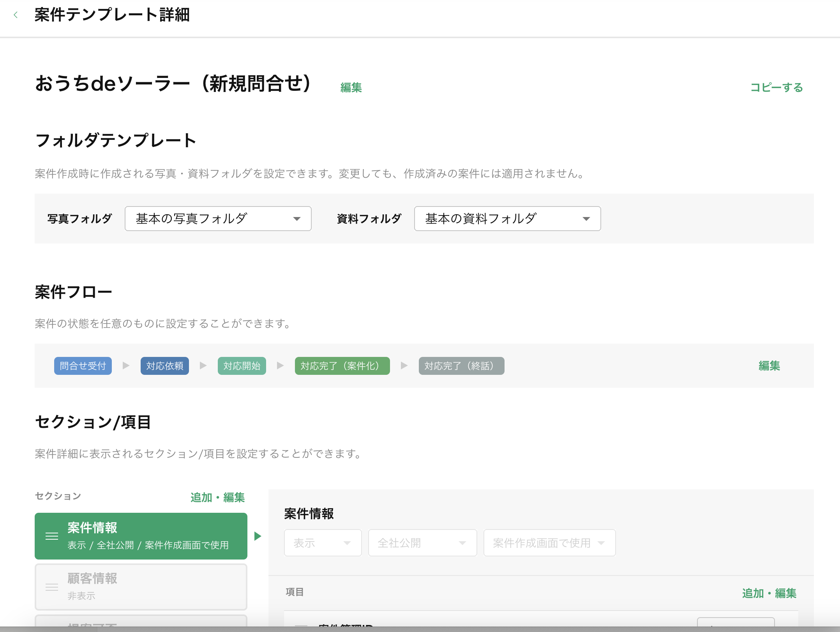Viewport: 840px width, 632px height.
Task: Click the green triangle beside 案件情報 section
Action: pos(258,536)
